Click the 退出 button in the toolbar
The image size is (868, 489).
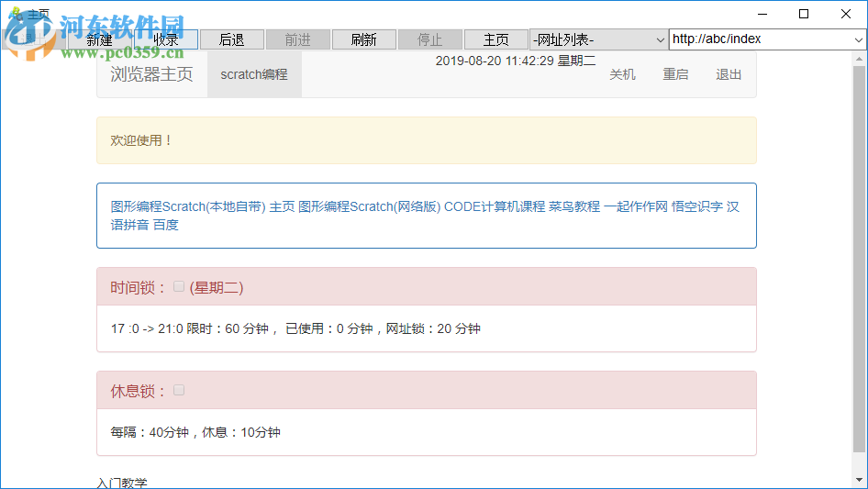point(34,39)
